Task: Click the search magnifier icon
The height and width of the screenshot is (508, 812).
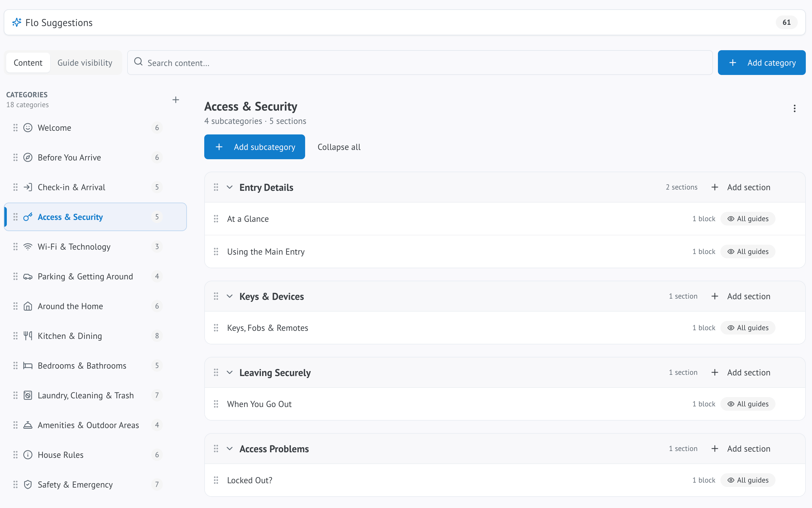Action: click(138, 62)
